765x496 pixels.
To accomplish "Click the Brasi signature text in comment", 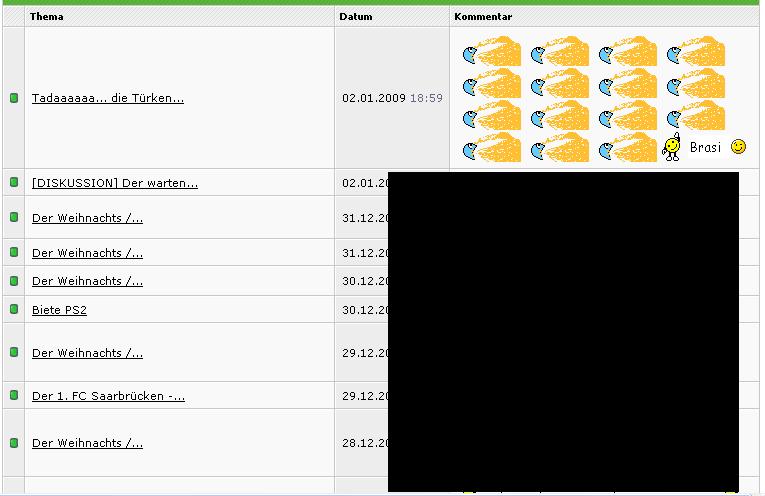I will pos(705,148).
